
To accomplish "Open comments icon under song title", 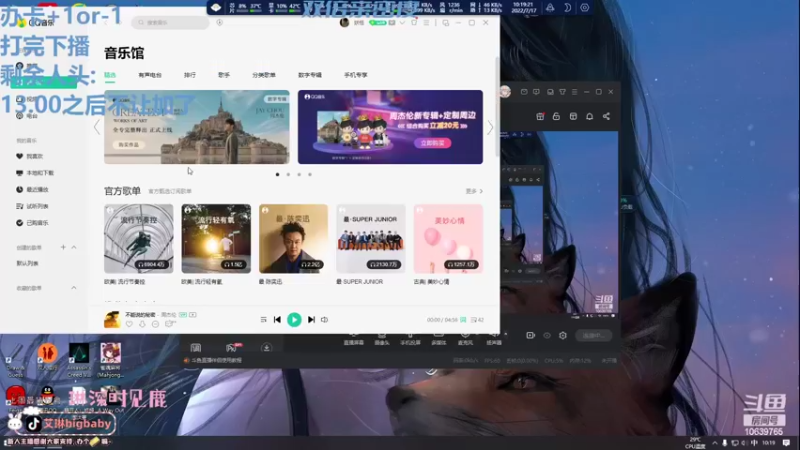I will click(170, 324).
